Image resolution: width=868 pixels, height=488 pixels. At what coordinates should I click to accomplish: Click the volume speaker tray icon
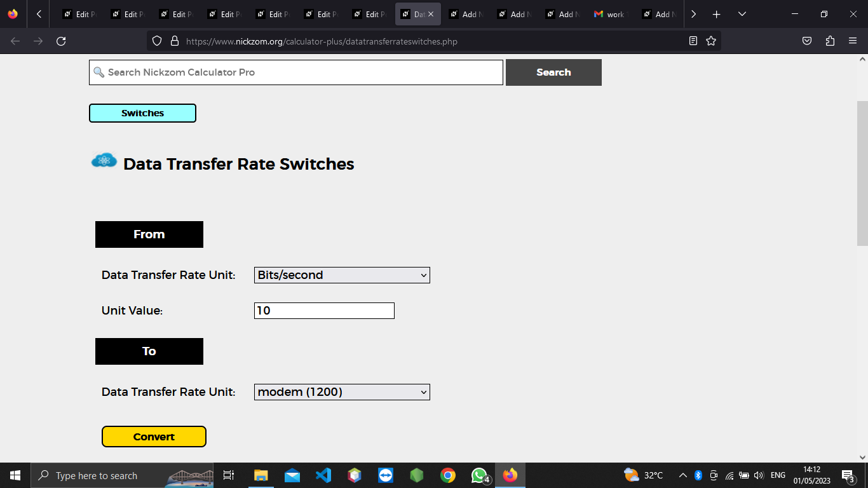click(758, 475)
